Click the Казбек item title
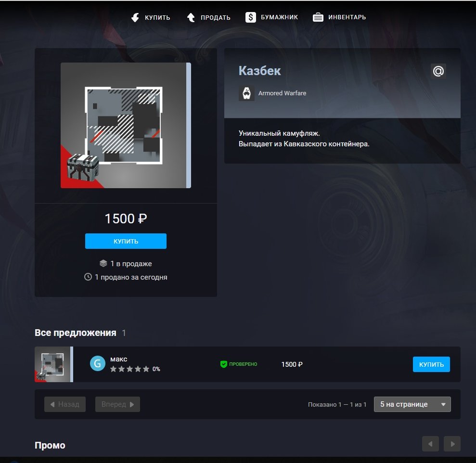Viewport: 476px width, 463px height. click(x=259, y=71)
